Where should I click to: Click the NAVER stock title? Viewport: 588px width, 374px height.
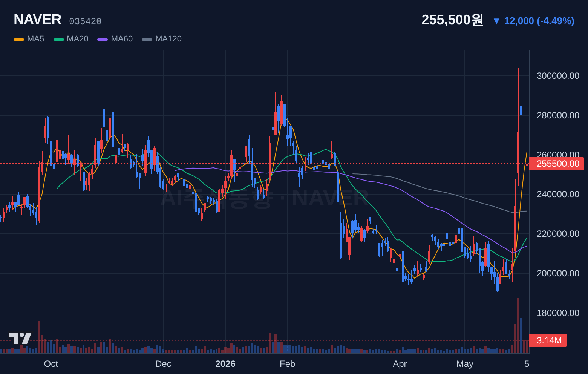point(38,20)
